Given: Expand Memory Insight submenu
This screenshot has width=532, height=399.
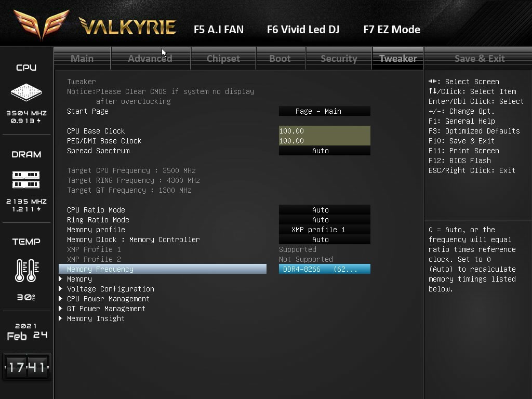Looking at the screenshot, I should (x=96, y=318).
